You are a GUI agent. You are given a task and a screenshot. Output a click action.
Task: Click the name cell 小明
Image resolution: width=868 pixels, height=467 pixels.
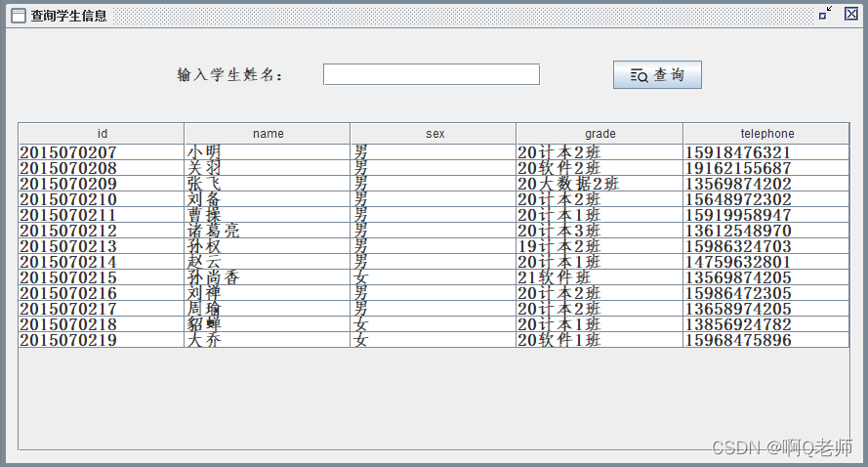coord(268,152)
